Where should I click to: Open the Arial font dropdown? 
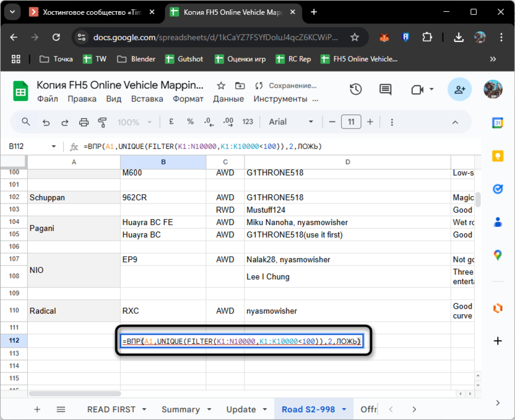pos(291,122)
